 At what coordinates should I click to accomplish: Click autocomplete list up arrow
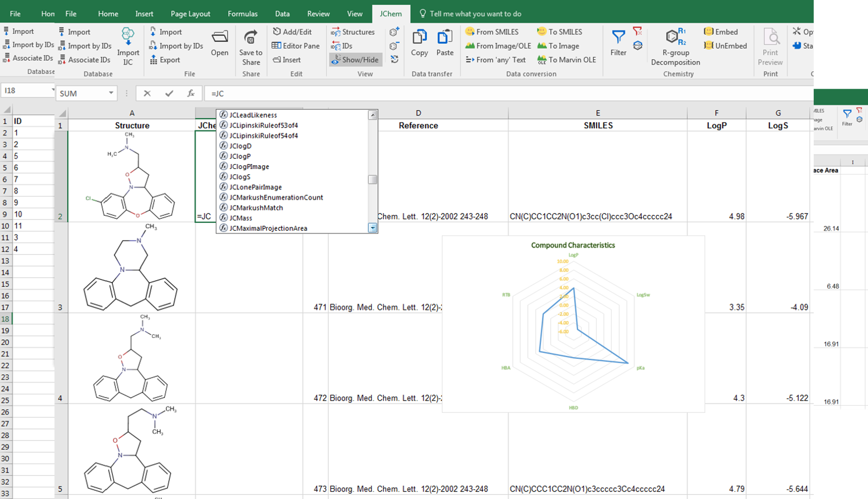click(x=372, y=115)
